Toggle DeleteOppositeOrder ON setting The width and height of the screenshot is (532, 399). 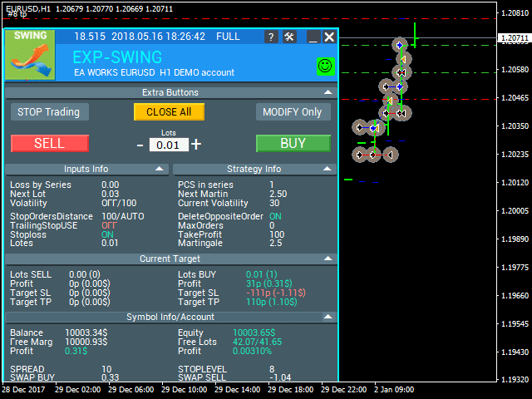click(275, 216)
